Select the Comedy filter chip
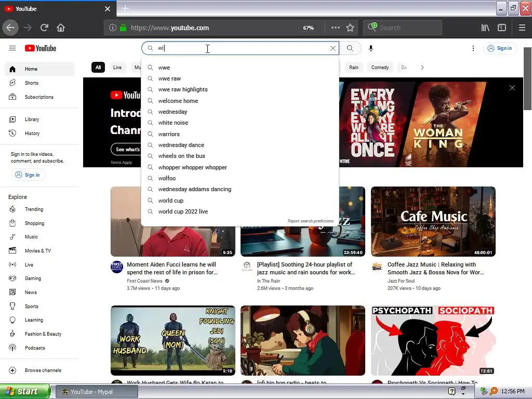This screenshot has height=399, width=532. (x=380, y=67)
